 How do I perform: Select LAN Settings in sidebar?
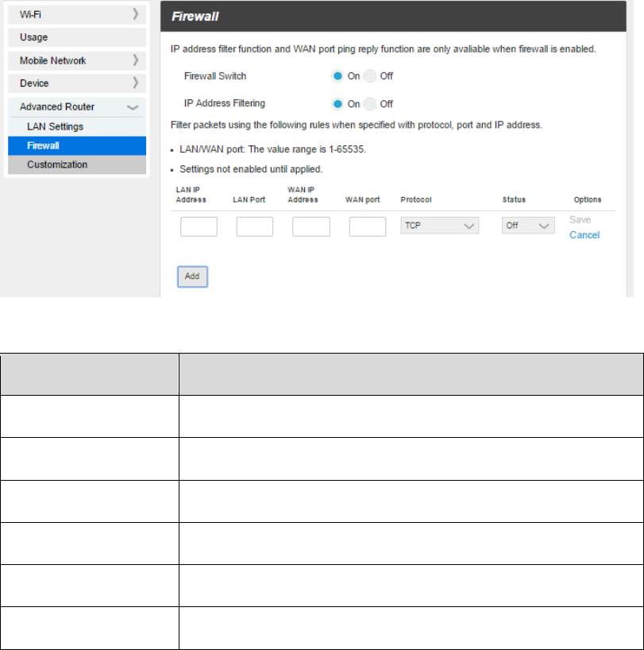tap(55, 126)
